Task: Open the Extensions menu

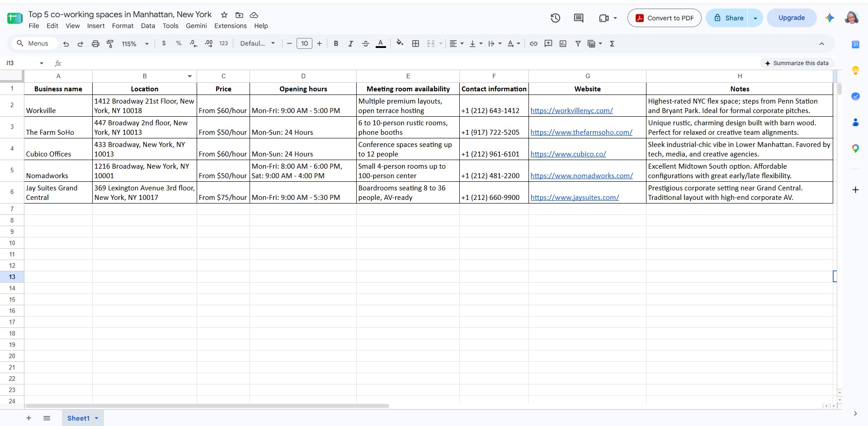Action: (231, 26)
